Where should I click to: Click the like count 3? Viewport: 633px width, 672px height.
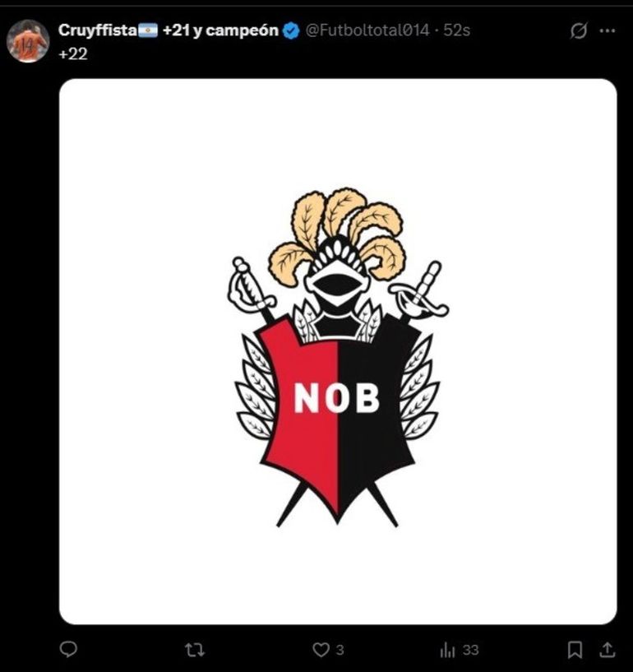[x=340, y=650]
